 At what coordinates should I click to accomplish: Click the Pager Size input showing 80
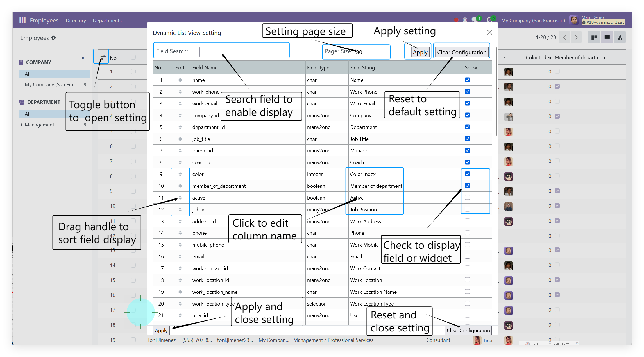[x=372, y=52]
